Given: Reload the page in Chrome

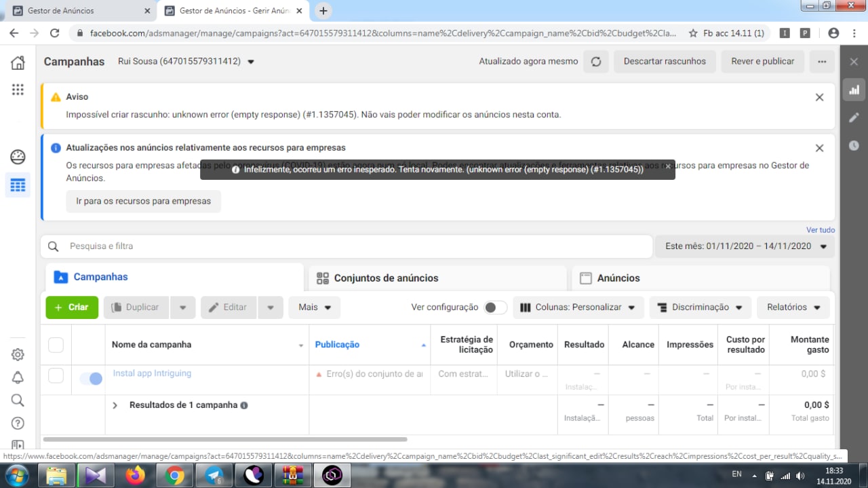Looking at the screenshot, I should (x=55, y=33).
